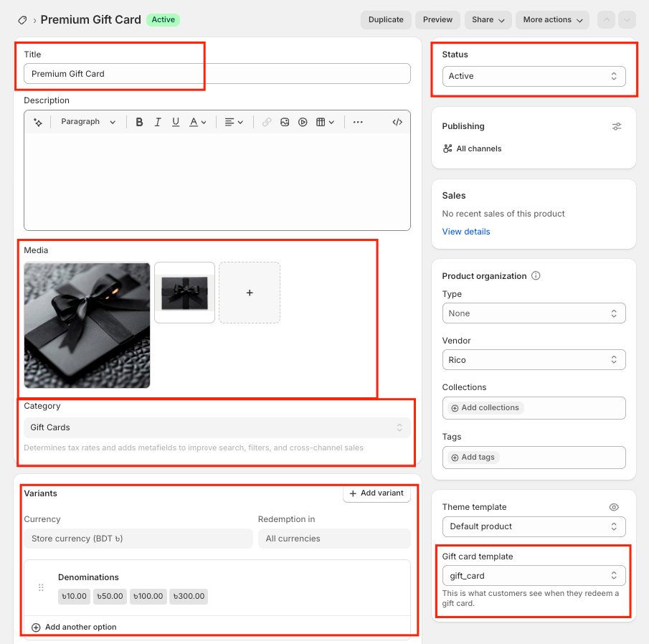The width and height of the screenshot is (649, 644).
Task: Toggle italic formatting in description
Action: (x=158, y=122)
